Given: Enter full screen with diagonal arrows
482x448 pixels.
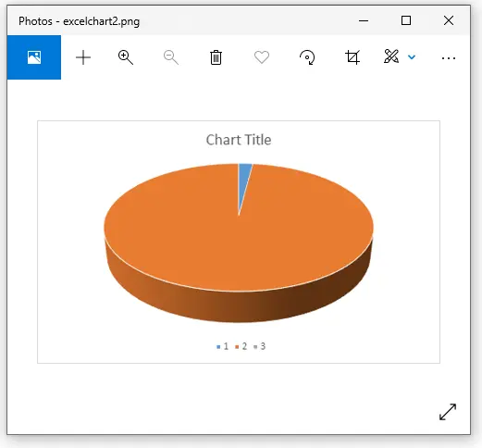Looking at the screenshot, I should coord(448,412).
